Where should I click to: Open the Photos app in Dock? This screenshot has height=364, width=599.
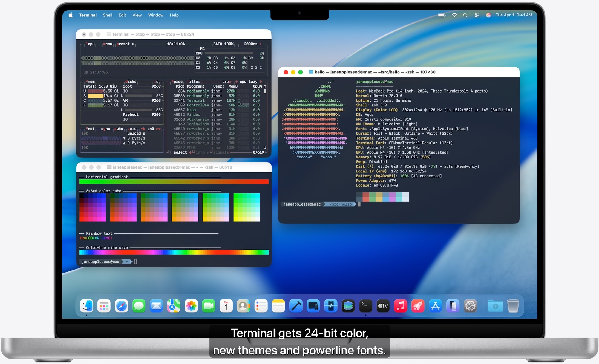191,306
